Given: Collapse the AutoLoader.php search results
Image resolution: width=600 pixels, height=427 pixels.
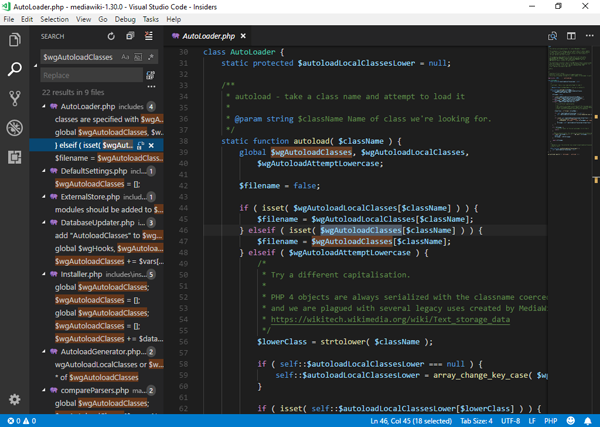Looking at the screenshot, I should [45, 105].
